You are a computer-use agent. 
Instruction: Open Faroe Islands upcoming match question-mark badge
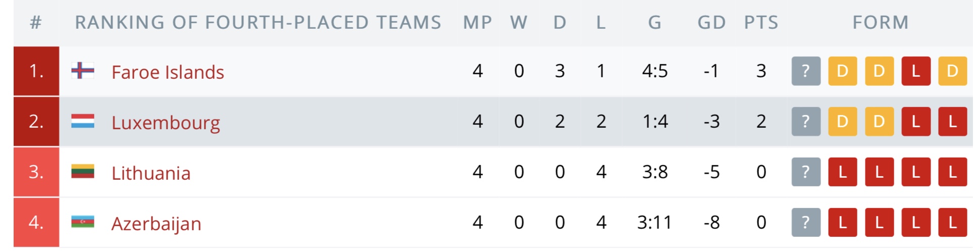[806, 71]
